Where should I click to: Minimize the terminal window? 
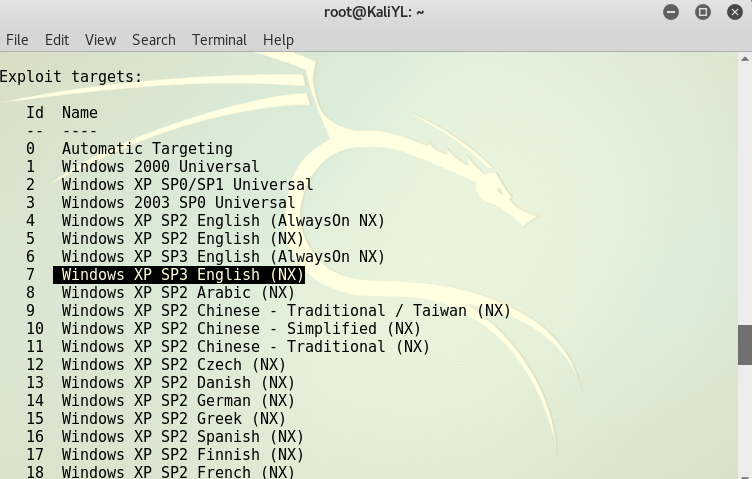point(670,12)
